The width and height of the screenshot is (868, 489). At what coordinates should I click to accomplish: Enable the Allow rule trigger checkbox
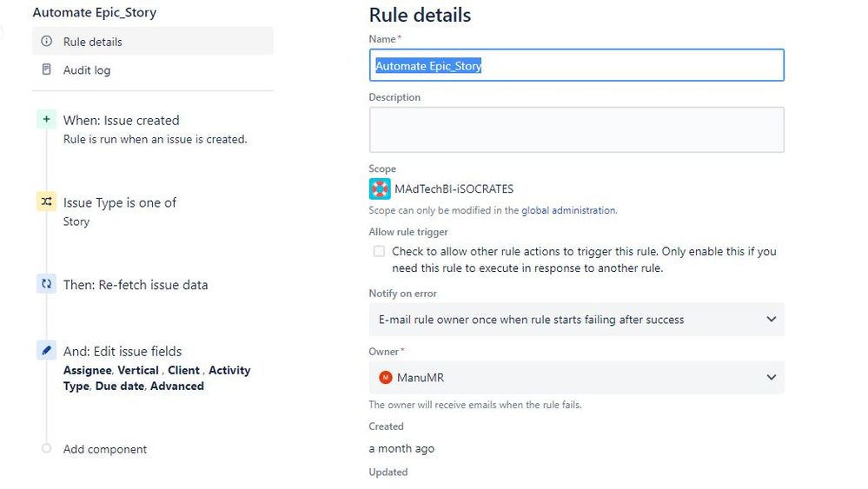pos(379,251)
